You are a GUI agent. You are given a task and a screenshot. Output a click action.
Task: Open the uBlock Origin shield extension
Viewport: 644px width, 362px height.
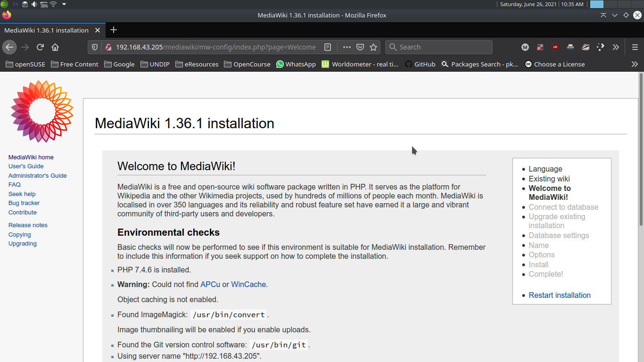[555, 47]
